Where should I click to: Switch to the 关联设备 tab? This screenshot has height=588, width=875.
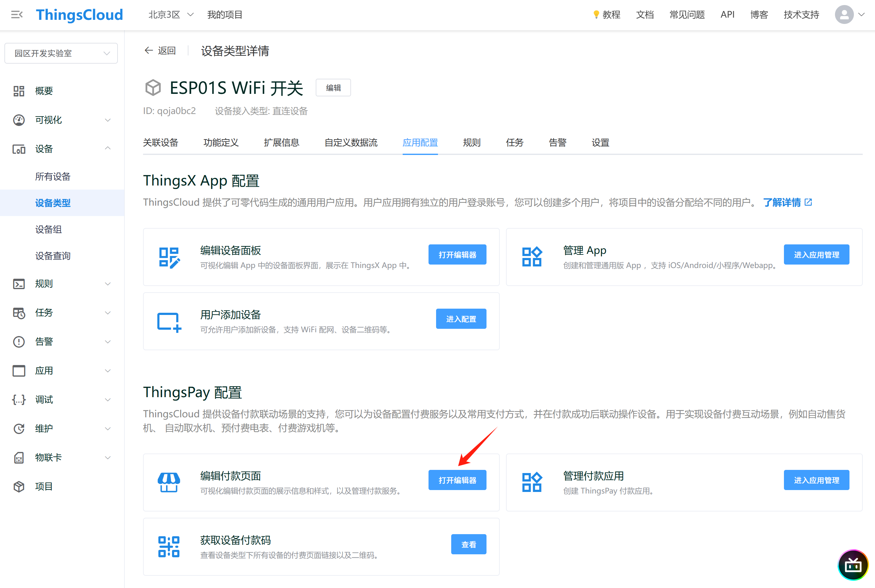(160, 142)
